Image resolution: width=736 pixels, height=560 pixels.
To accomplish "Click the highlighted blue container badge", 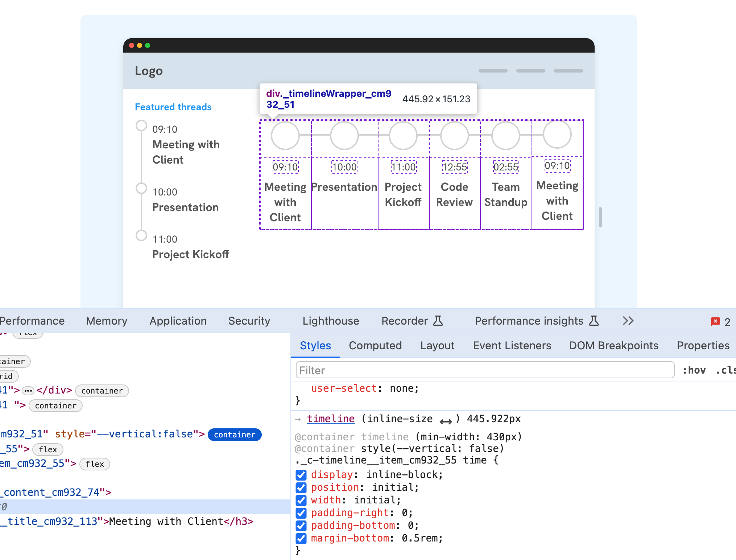I will pos(235,435).
